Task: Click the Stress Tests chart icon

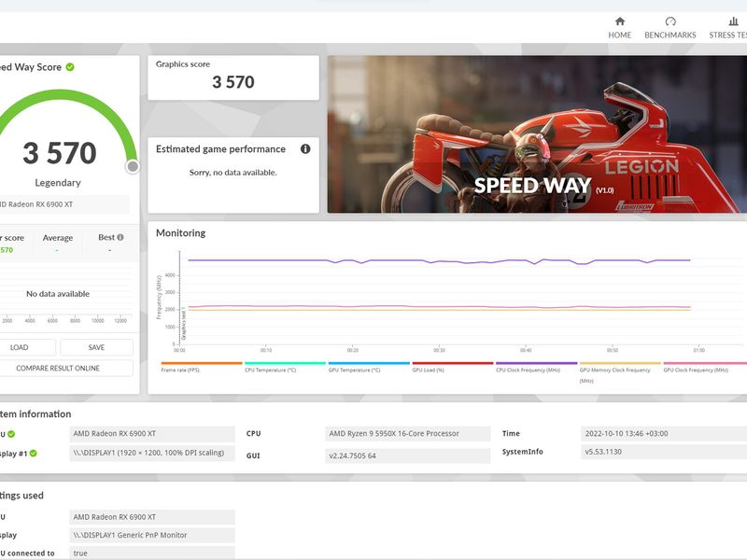Action: [x=733, y=21]
